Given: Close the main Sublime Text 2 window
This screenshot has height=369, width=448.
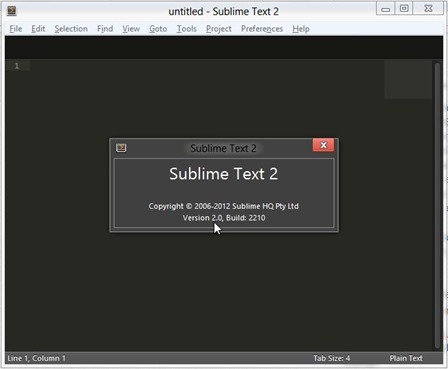Looking at the screenshot, I should [428, 9].
